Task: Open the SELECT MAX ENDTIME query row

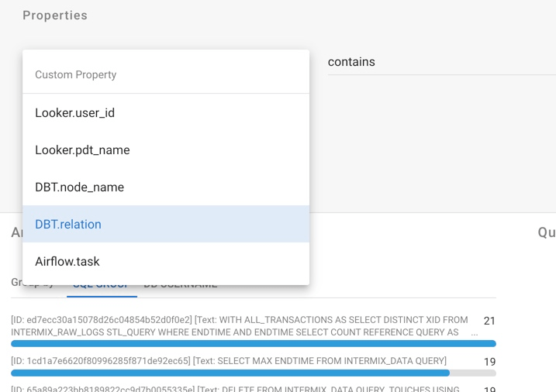Action: 229,361
